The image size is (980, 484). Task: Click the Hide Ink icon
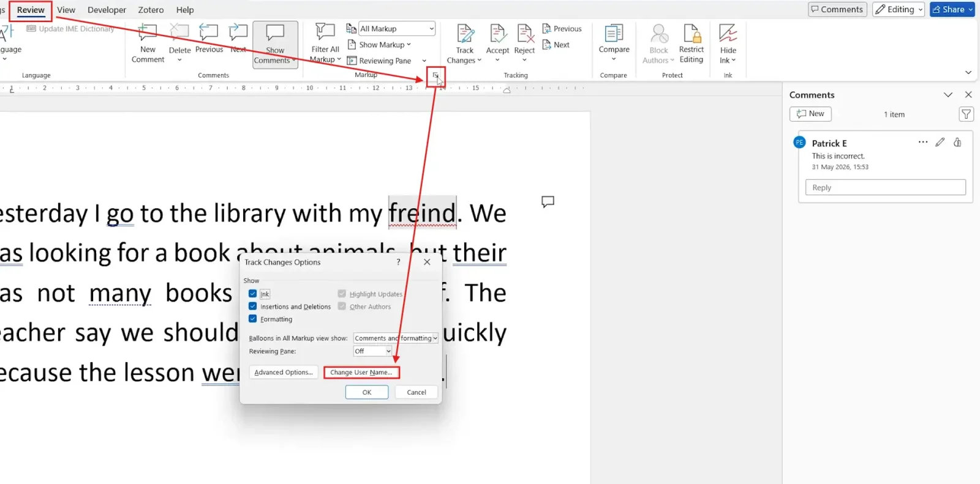coord(728,34)
